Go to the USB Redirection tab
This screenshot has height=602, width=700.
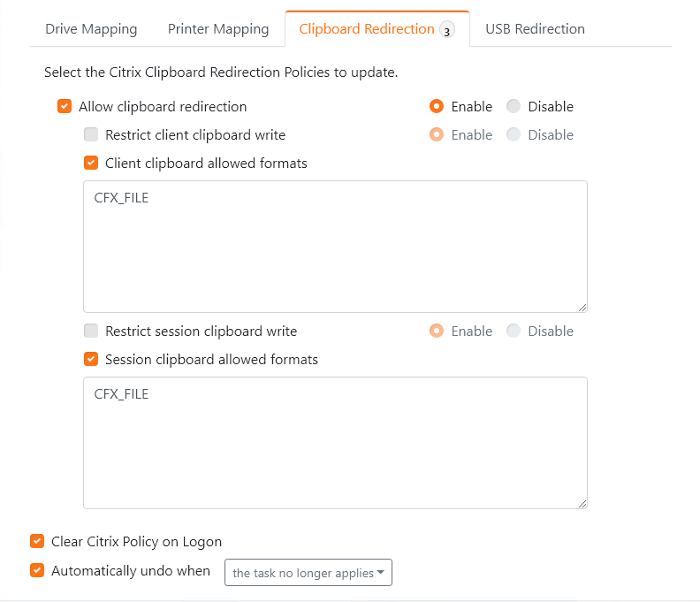click(535, 29)
